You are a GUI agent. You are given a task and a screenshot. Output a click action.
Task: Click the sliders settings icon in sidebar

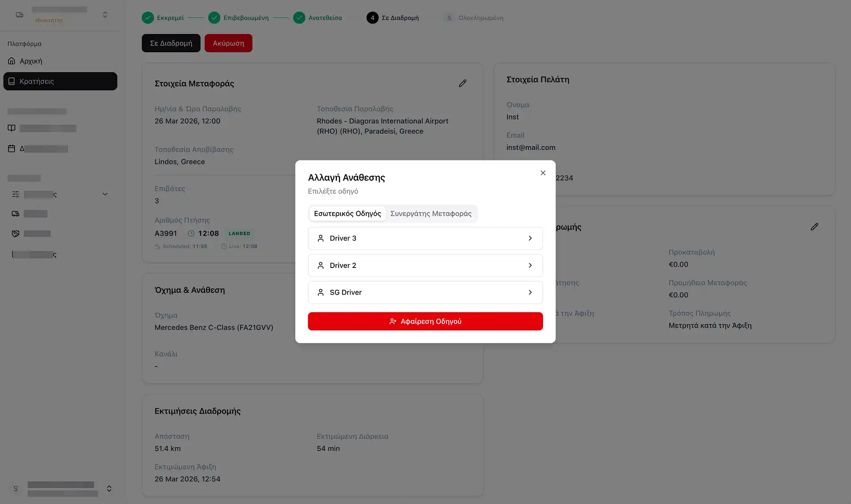point(16,194)
